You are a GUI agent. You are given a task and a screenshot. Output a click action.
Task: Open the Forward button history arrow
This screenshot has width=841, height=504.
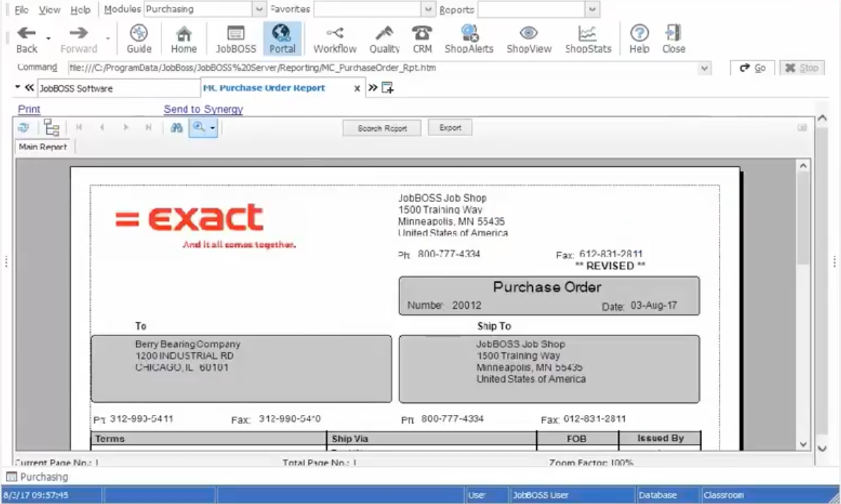tap(108, 39)
